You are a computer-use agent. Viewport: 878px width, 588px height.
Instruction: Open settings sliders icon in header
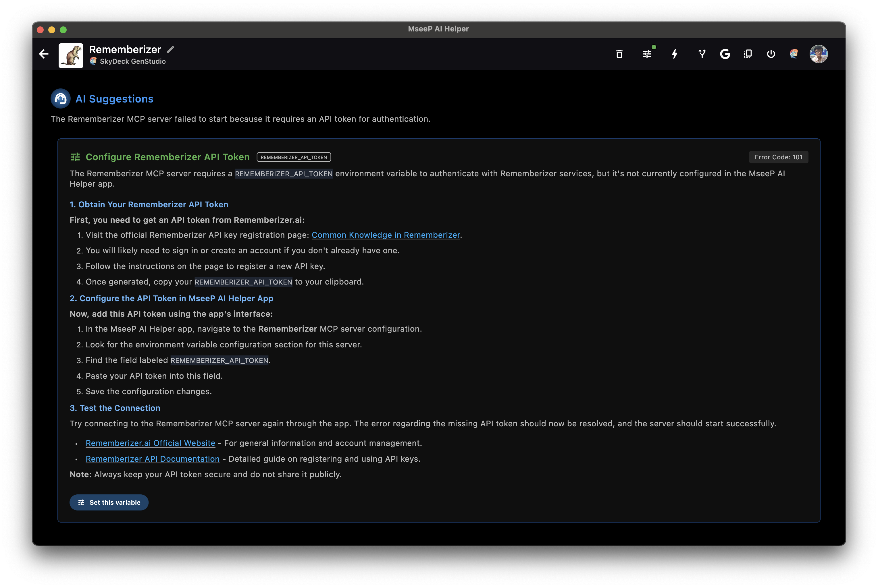pyautogui.click(x=647, y=54)
